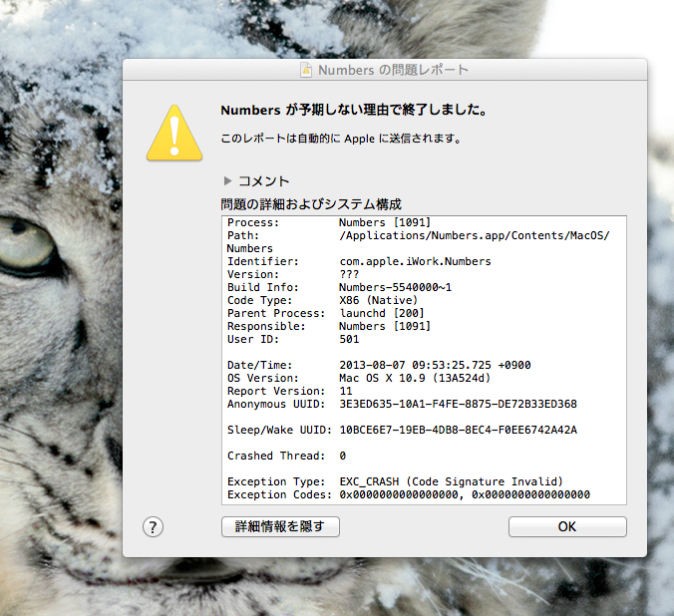Click the OK button
Viewport: 674px width, 616px height.
[x=567, y=526]
